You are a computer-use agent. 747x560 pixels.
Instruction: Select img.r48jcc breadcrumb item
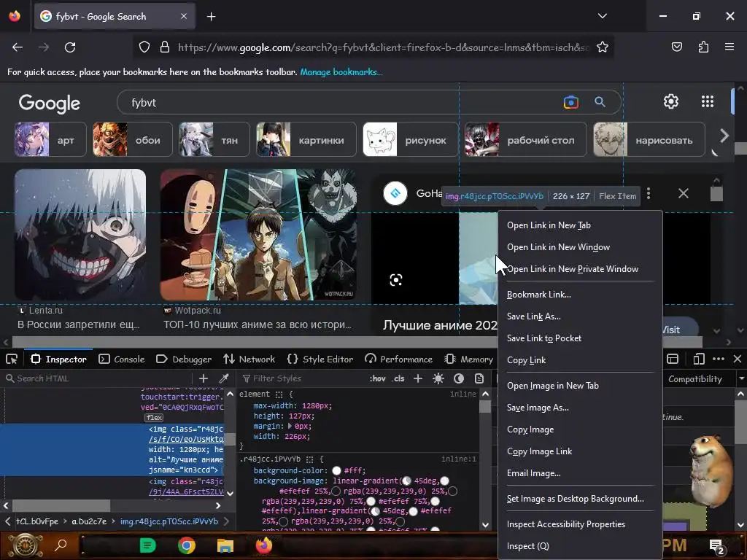[x=169, y=521]
